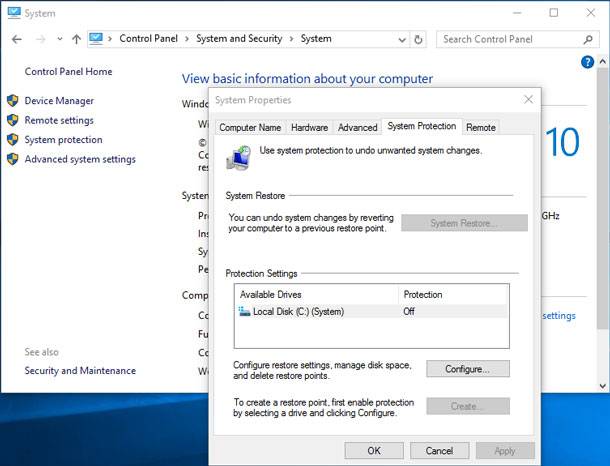Open System protection link
Viewport: 610px width, 466px height.
click(x=63, y=140)
